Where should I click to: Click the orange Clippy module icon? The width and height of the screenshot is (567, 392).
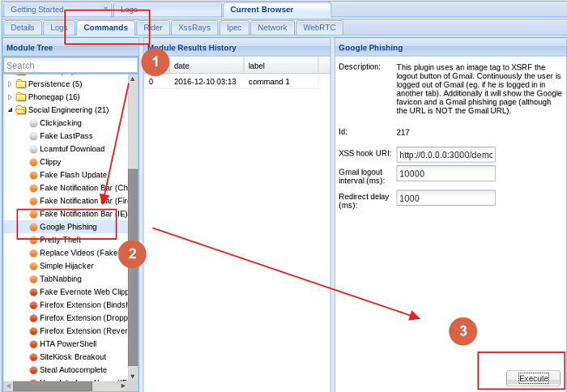34,162
